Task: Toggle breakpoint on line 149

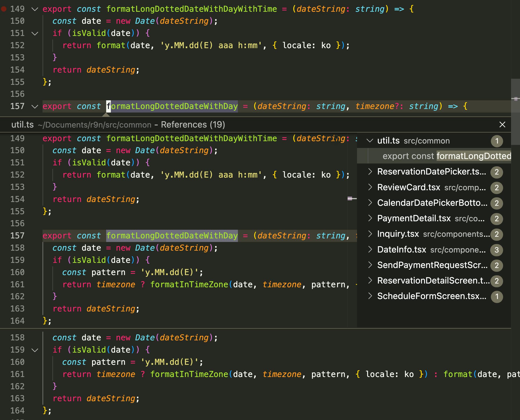Action: tap(4, 9)
